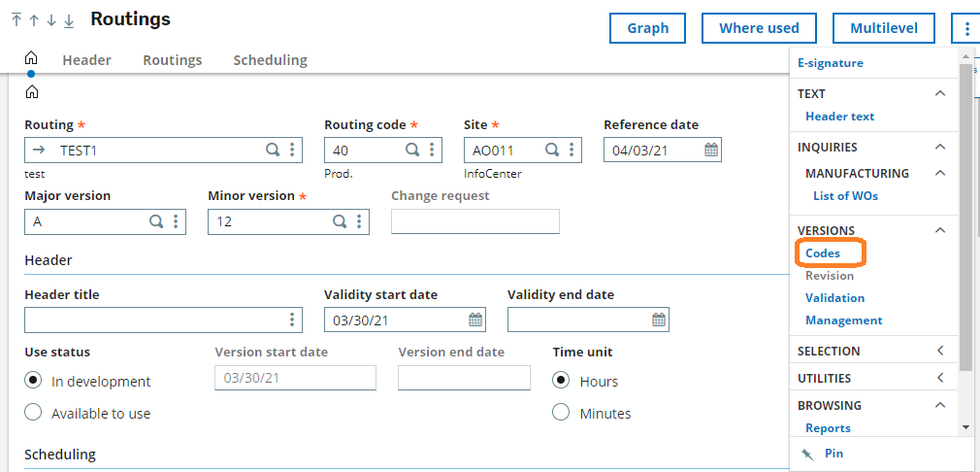Viewport: 980px width, 472px height.
Task: Open the Reference date calendar picker
Action: click(x=710, y=151)
